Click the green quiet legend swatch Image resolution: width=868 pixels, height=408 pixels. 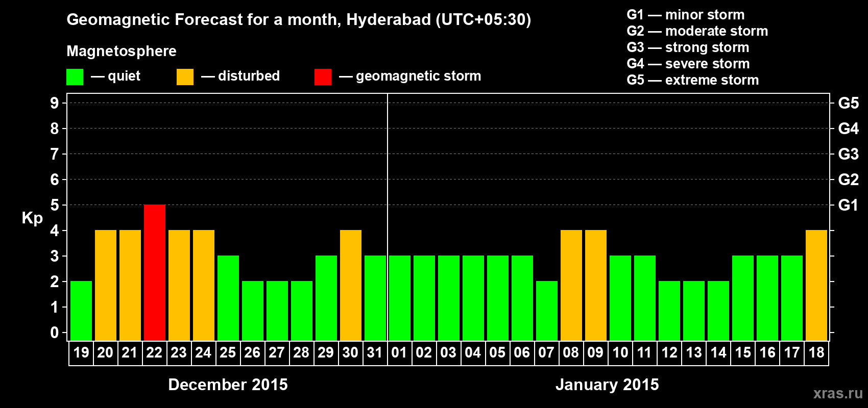pos(75,77)
